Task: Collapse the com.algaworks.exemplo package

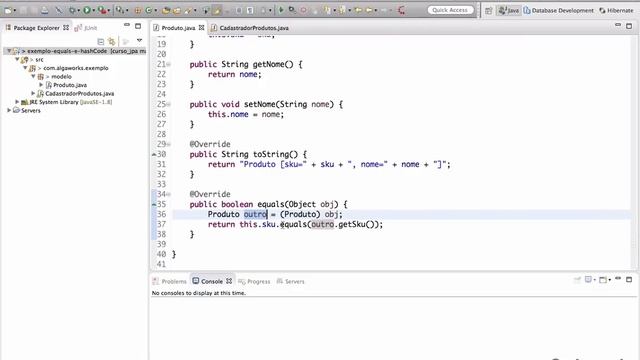Action: click(25, 68)
